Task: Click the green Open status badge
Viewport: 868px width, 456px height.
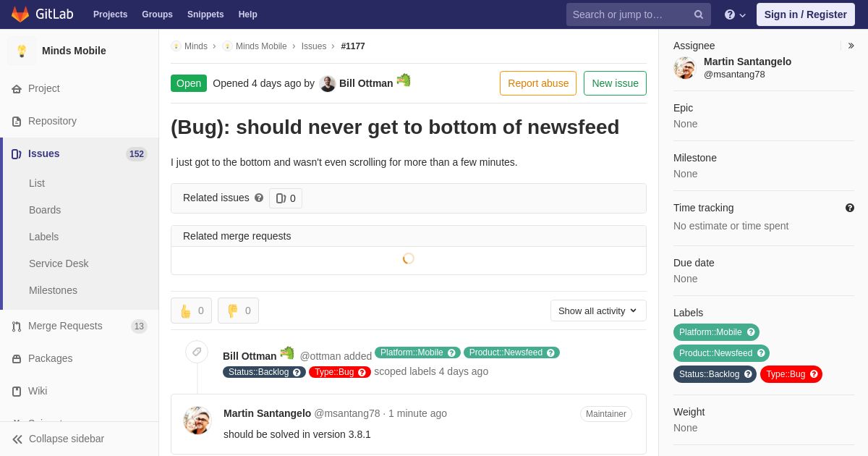Action: click(x=189, y=83)
